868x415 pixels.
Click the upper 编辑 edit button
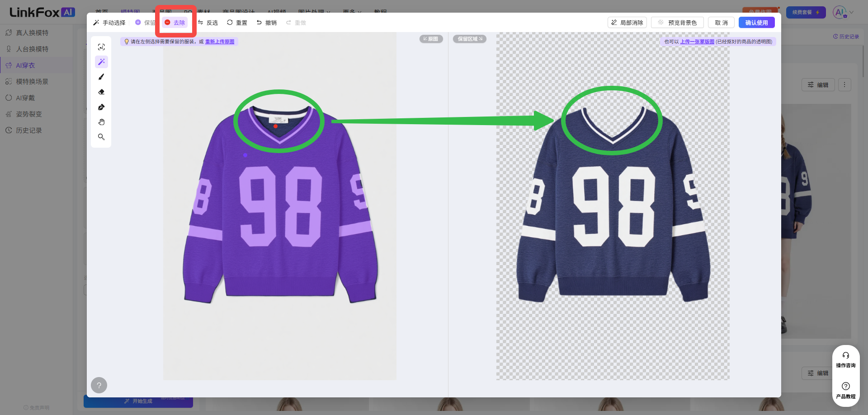[x=818, y=84]
